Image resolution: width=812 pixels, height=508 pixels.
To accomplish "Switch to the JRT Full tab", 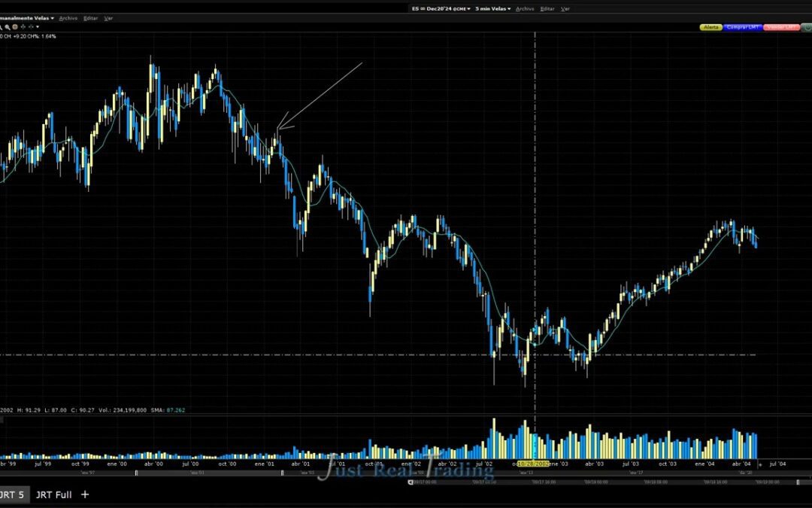I will pyautogui.click(x=53, y=494).
